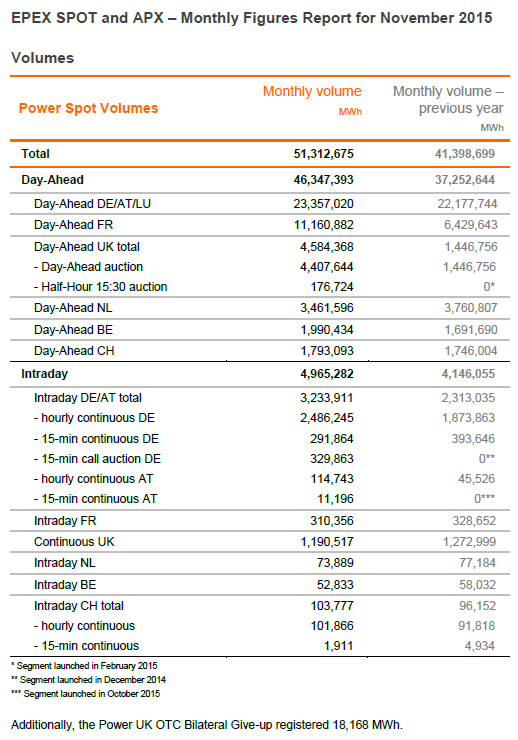Click the Power UK OTC Bilateral sentence
The image size is (518, 740).
(x=207, y=725)
